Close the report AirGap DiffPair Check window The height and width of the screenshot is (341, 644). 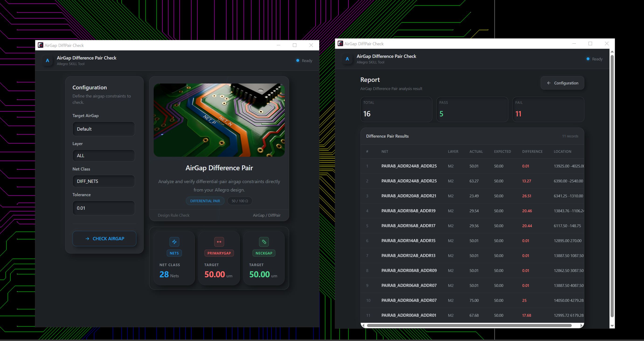point(607,44)
